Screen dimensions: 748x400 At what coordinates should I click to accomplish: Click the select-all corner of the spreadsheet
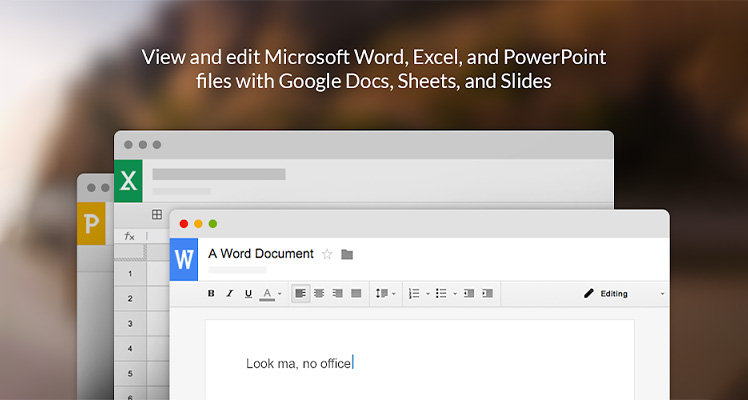[x=130, y=252]
